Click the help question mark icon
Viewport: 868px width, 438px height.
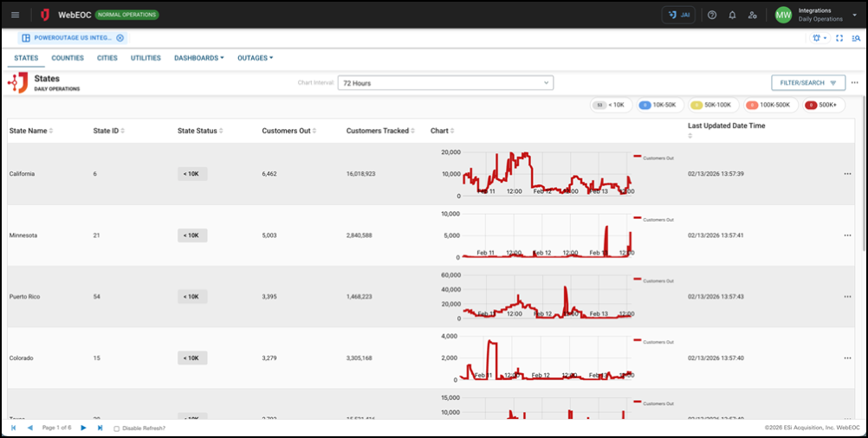pos(712,15)
